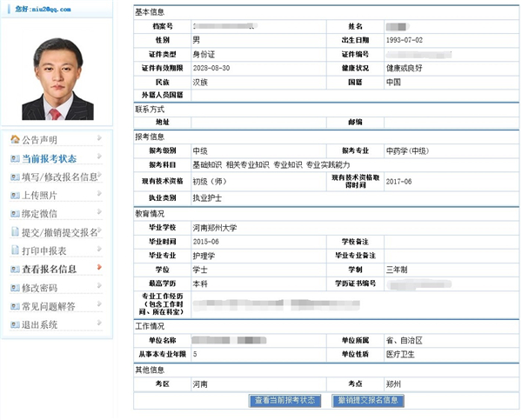522x420 pixels.
Task: Click the 工作情况 section header
Action: coord(150,326)
